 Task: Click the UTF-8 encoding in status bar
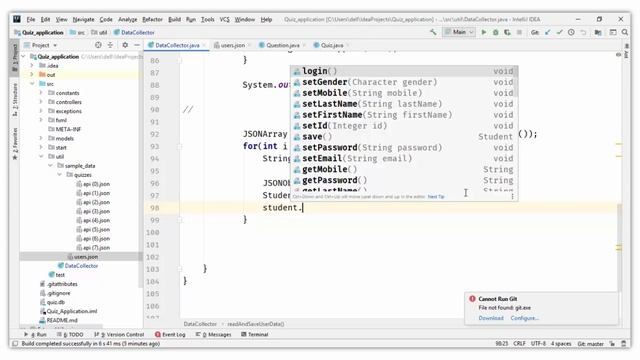coord(538,344)
